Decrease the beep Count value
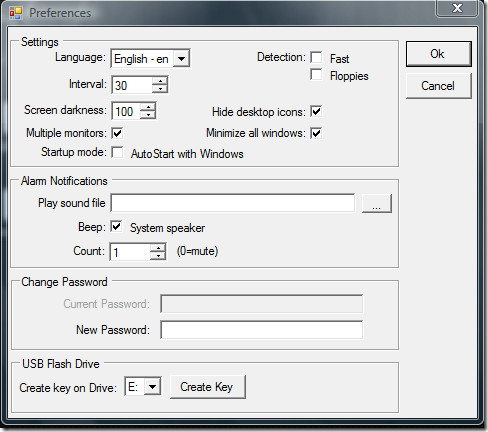 [158, 256]
